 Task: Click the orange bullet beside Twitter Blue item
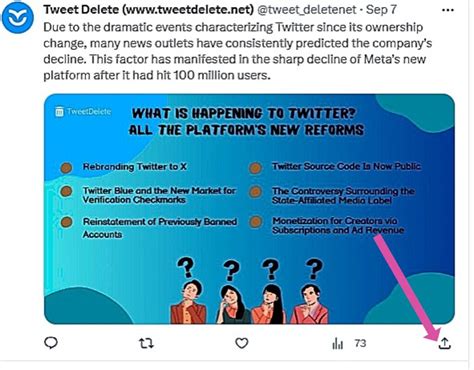coord(66,191)
